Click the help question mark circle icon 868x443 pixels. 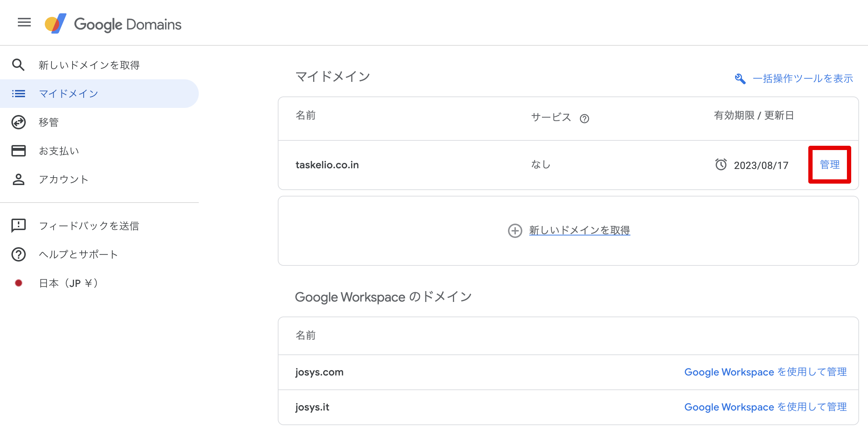point(18,254)
